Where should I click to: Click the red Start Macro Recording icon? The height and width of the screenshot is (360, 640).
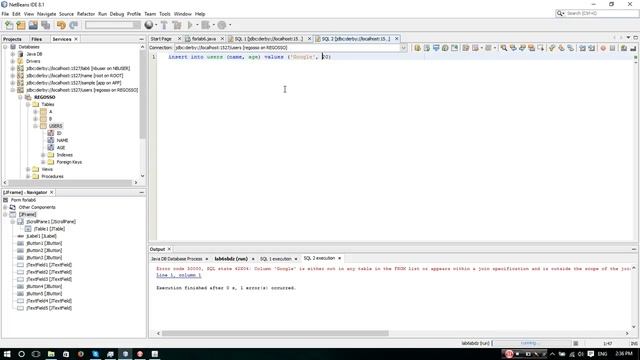603,48
